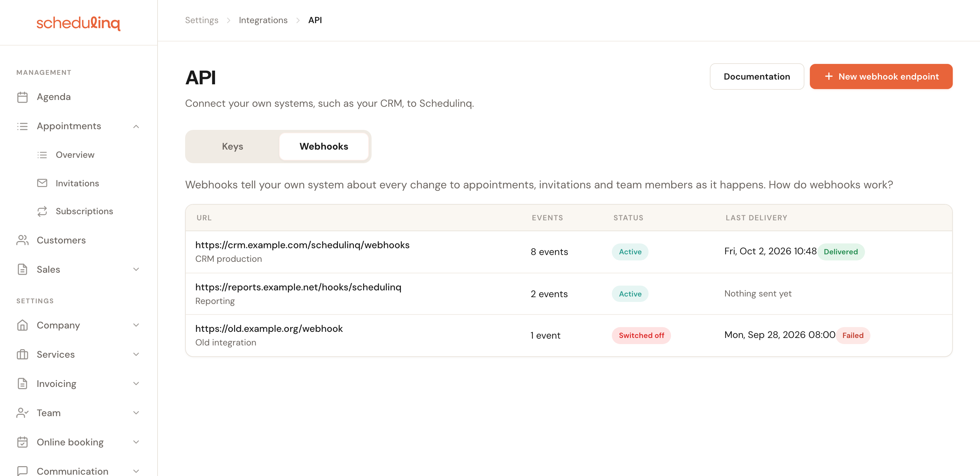The height and width of the screenshot is (476, 980).
Task: Expand the Communication chevron
Action: point(136,471)
